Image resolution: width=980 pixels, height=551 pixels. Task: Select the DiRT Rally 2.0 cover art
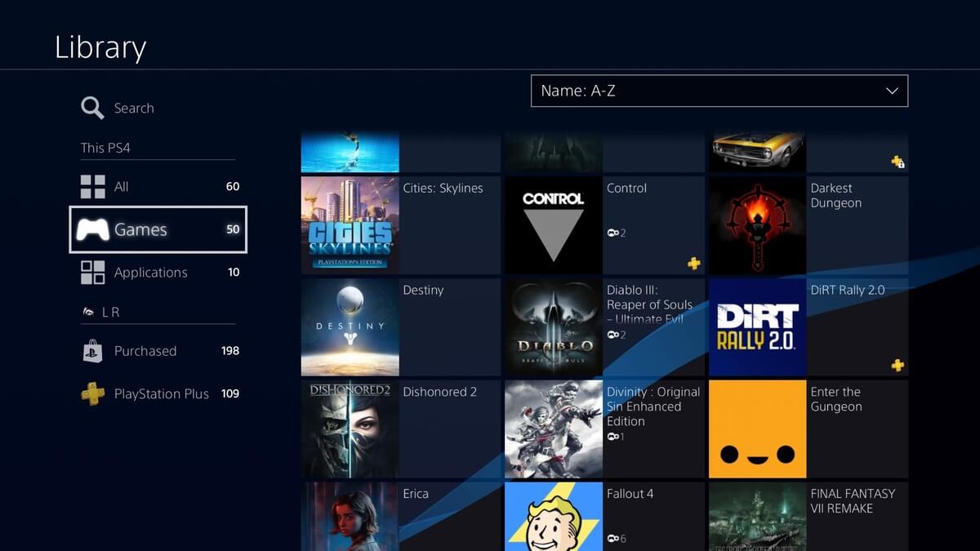coord(757,327)
